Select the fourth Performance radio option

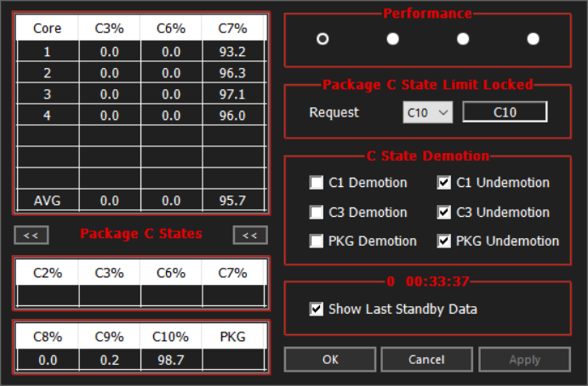tap(533, 38)
